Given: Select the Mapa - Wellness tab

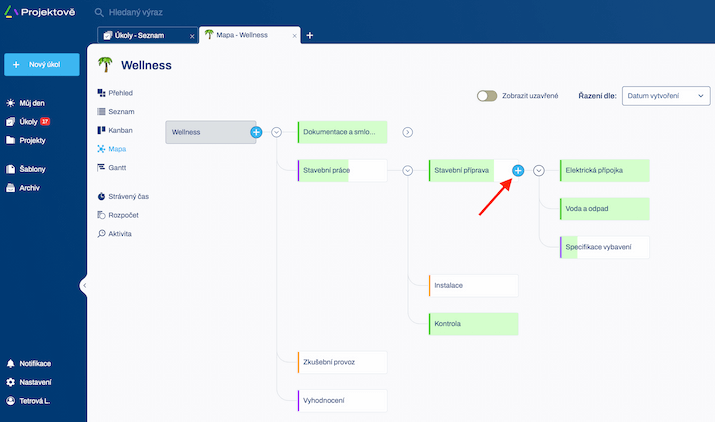Looking at the screenshot, I should (250, 35).
